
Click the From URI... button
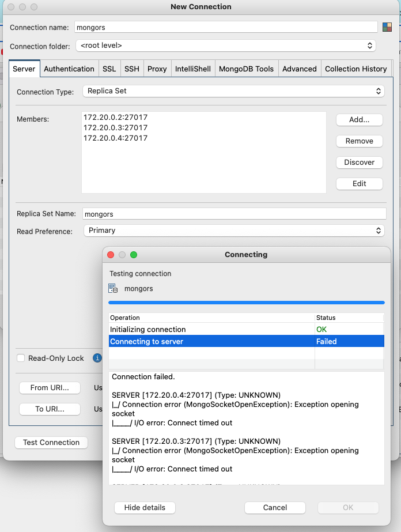[50, 388]
